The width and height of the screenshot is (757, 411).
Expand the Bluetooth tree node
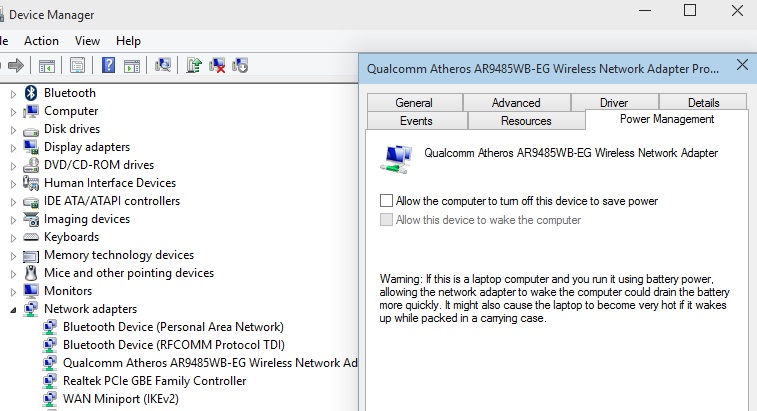(x=14, y=94)
